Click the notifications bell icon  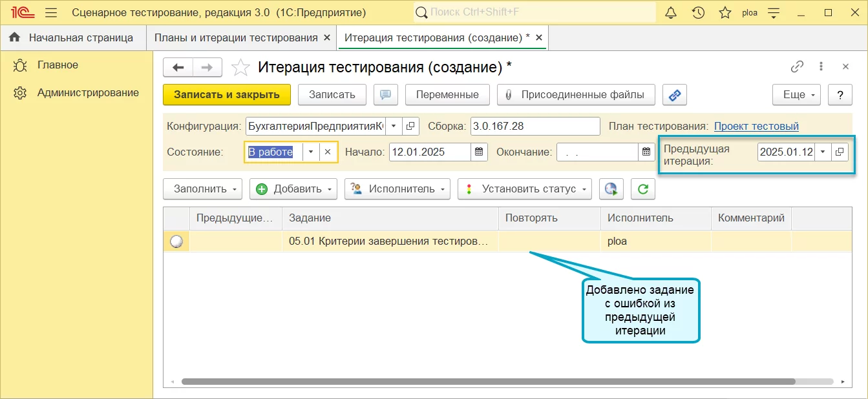671,13
